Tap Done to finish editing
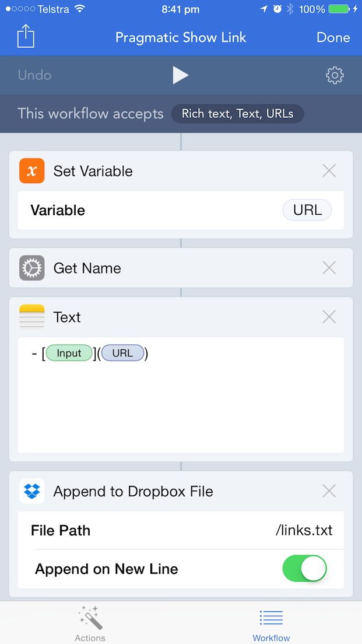The width and height of the screenshot is (362, 644). [x=333, y=37]
